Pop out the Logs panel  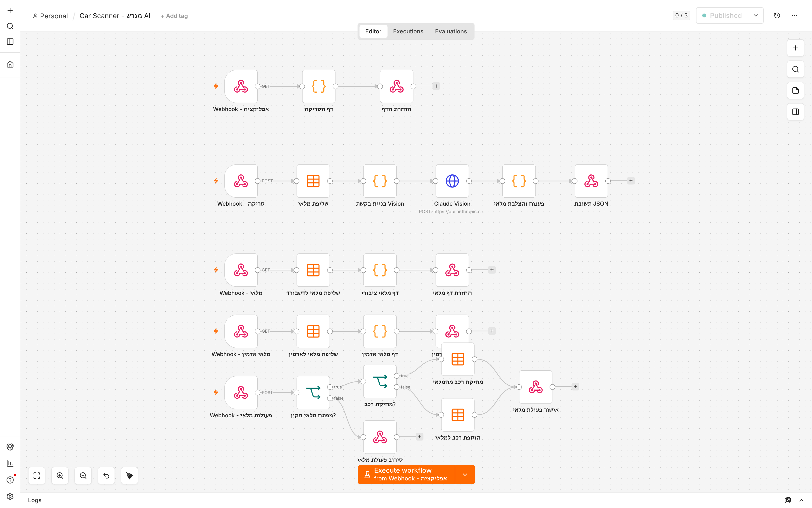pos(788,500)
